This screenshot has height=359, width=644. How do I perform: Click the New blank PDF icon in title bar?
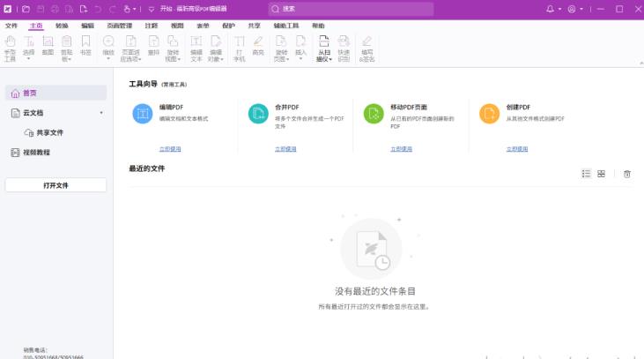tap(84, 9)
